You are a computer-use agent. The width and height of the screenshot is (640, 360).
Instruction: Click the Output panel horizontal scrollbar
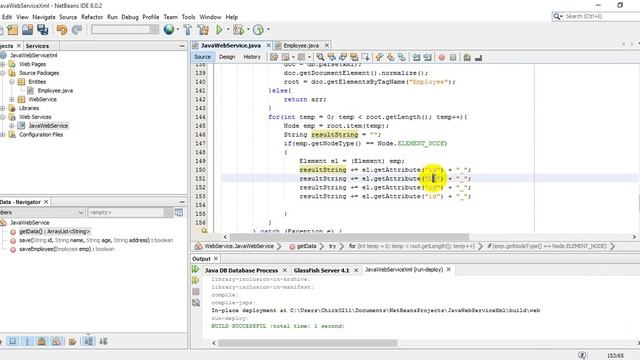pyautogui.click(x=307, y=343)
